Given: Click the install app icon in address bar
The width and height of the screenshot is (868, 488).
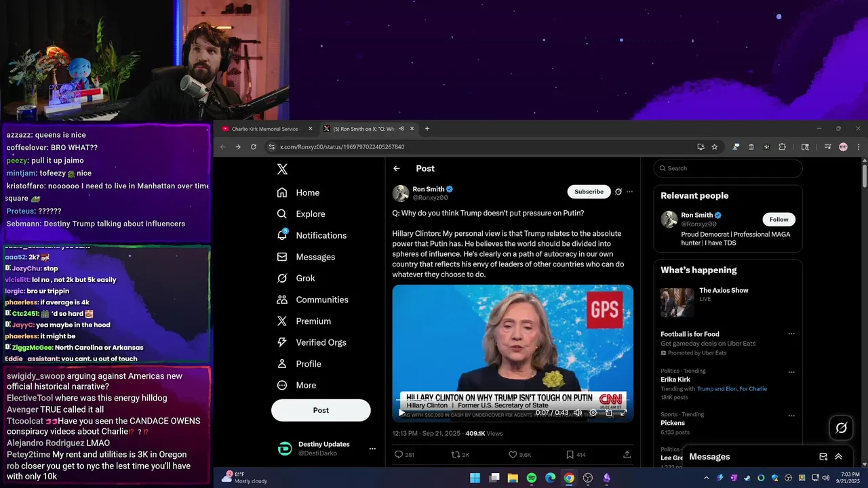Looking at the screenshot, I should point(701,147).
